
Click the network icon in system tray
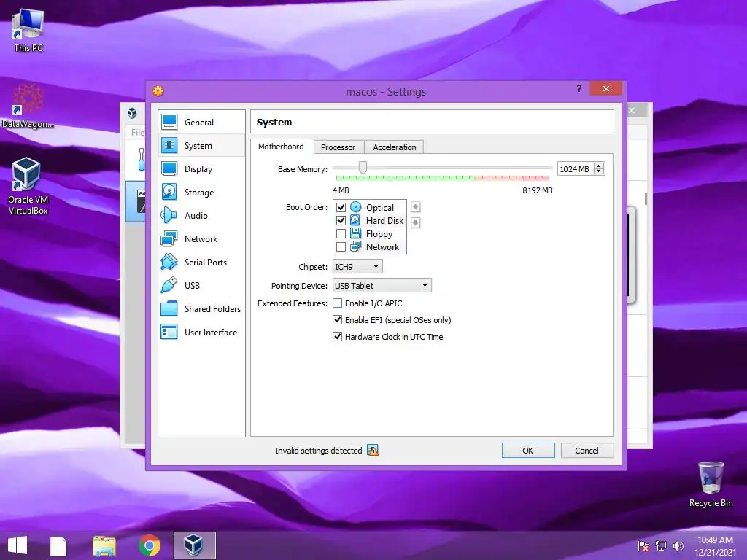click(x=661, y=545)
